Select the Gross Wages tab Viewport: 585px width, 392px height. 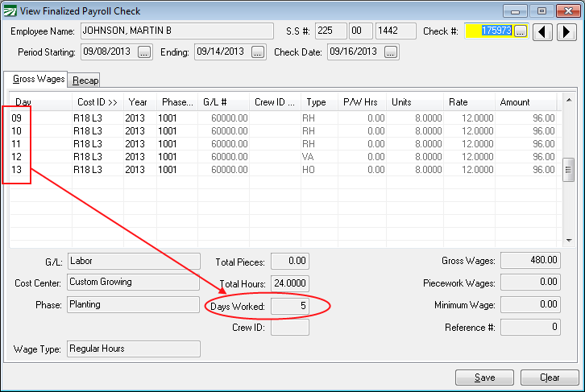(x=36, y=80)
